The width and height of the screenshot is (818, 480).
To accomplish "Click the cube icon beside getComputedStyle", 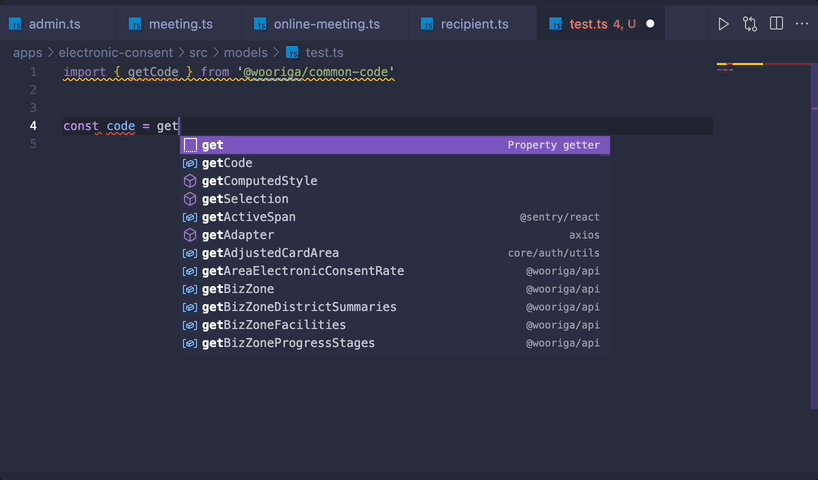I will [190, 181].
